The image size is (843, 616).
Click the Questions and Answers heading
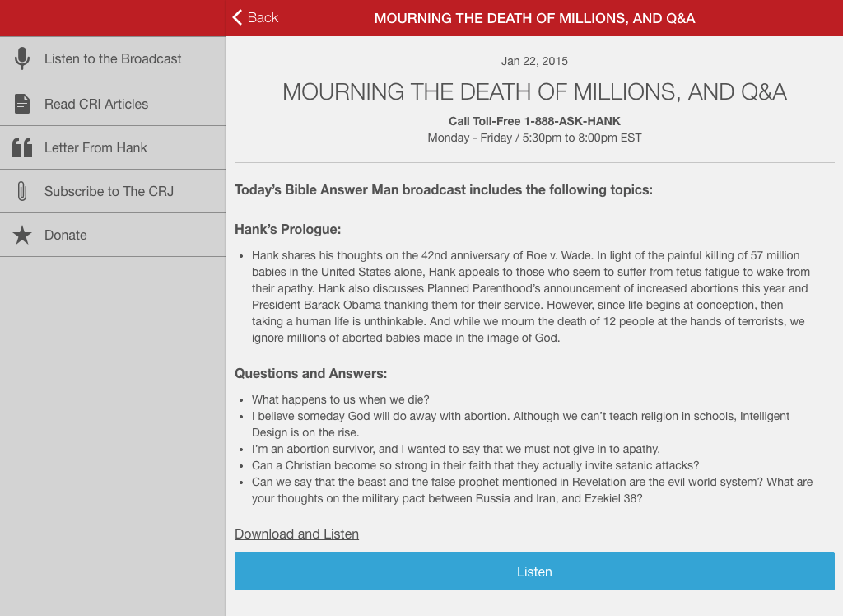[x=310, y=373]
